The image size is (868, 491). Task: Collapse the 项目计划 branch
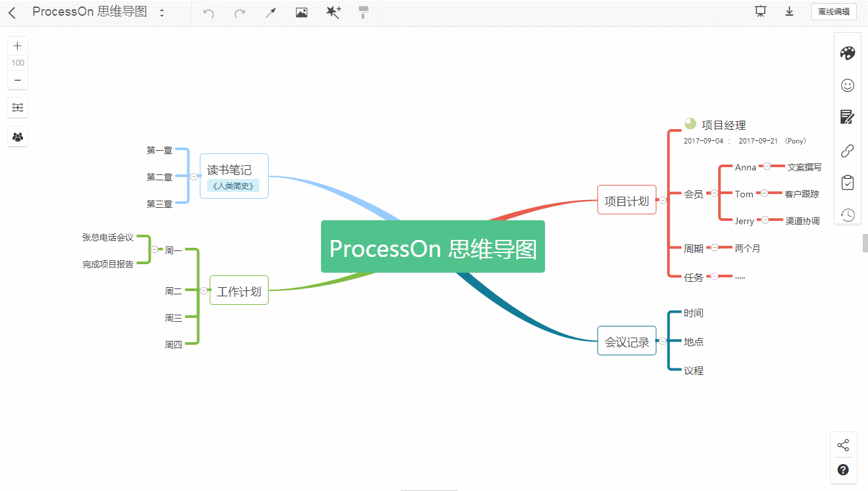click(x=663, y=200)
